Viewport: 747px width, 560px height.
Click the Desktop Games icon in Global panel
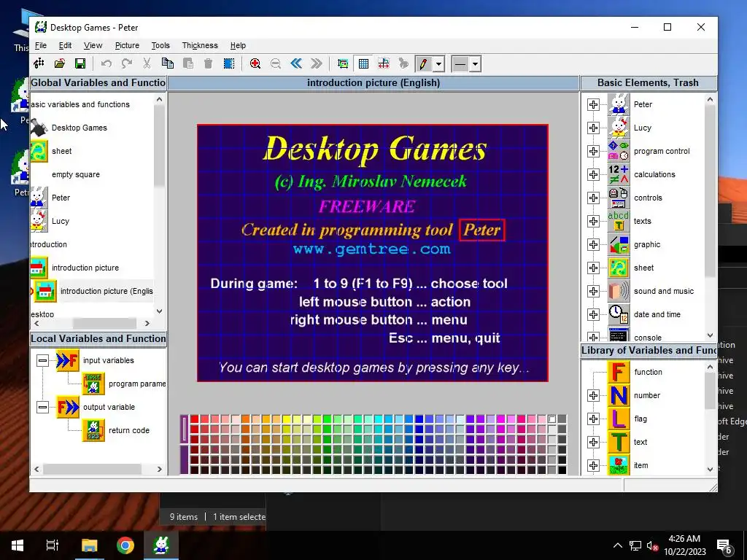(39, 128)
